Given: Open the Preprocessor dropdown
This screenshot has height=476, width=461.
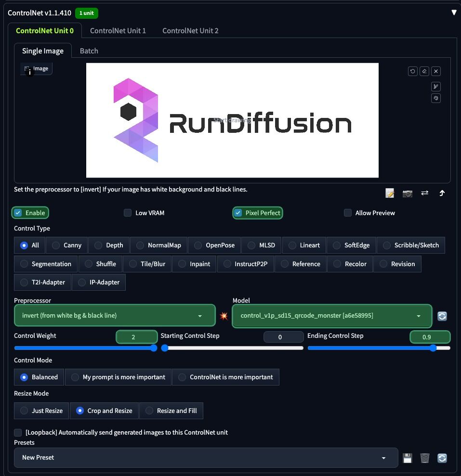Looking at the screenshot, I should tap(115, 316).
